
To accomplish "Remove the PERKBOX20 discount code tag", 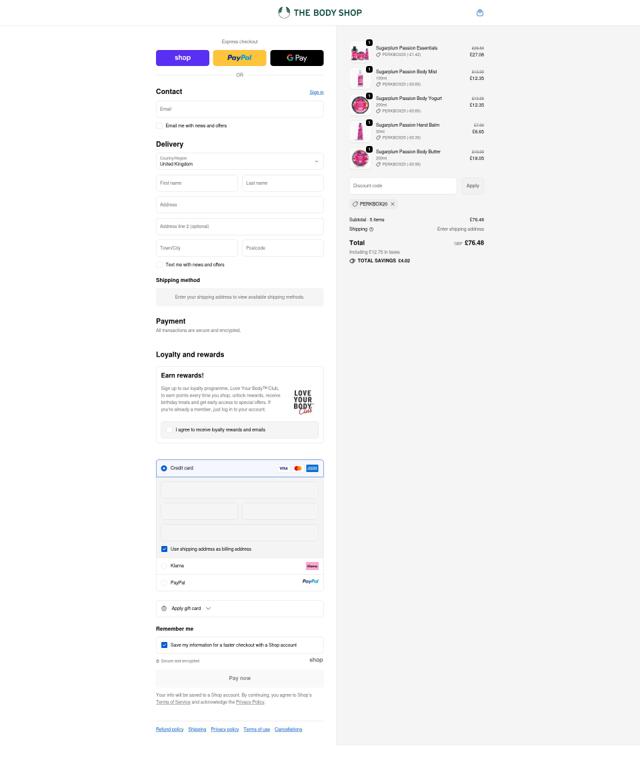I will [392, 204].
